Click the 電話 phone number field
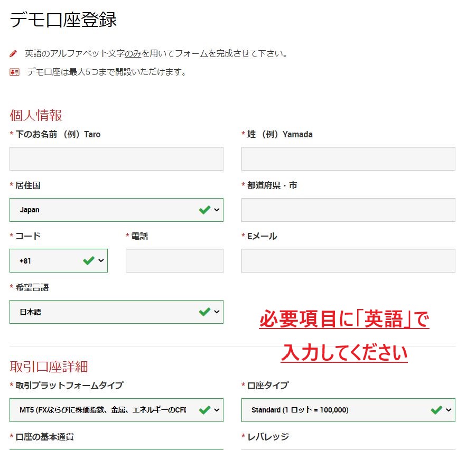Viewport: 476px width, 450px height. [x=174, y=260]
